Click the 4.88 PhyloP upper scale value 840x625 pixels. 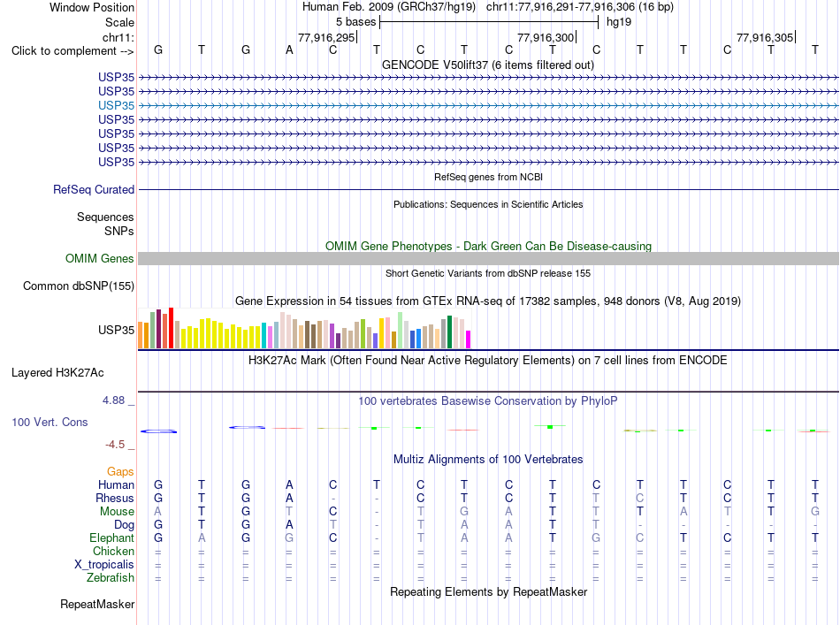[x=113, y=400]
